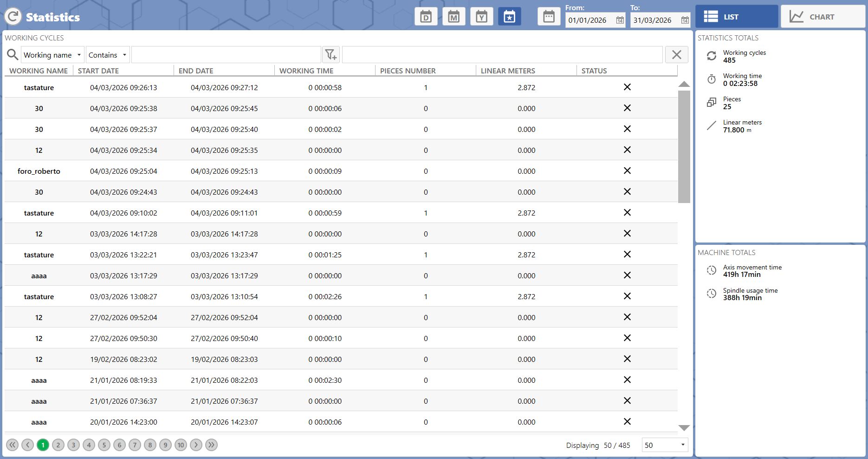Viewport: 868px width, 459px height.
Task: Switch to the CHART view tab
Action: (823, 17)
